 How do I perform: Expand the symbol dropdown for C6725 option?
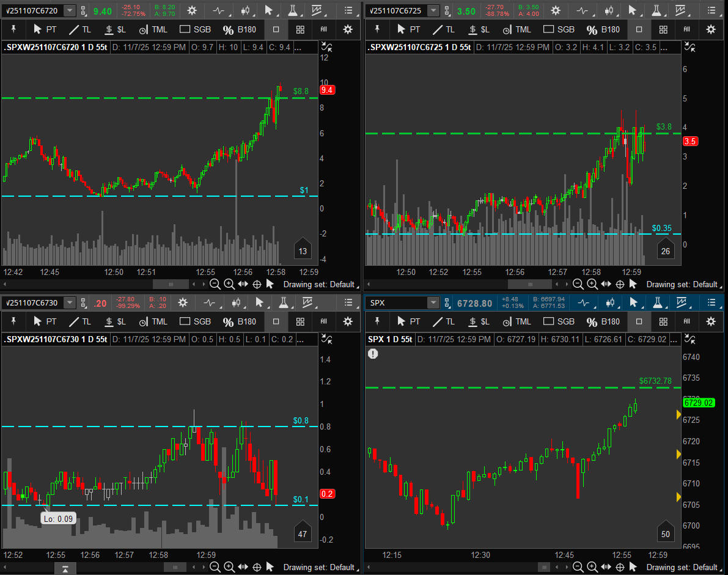point(433,10)
